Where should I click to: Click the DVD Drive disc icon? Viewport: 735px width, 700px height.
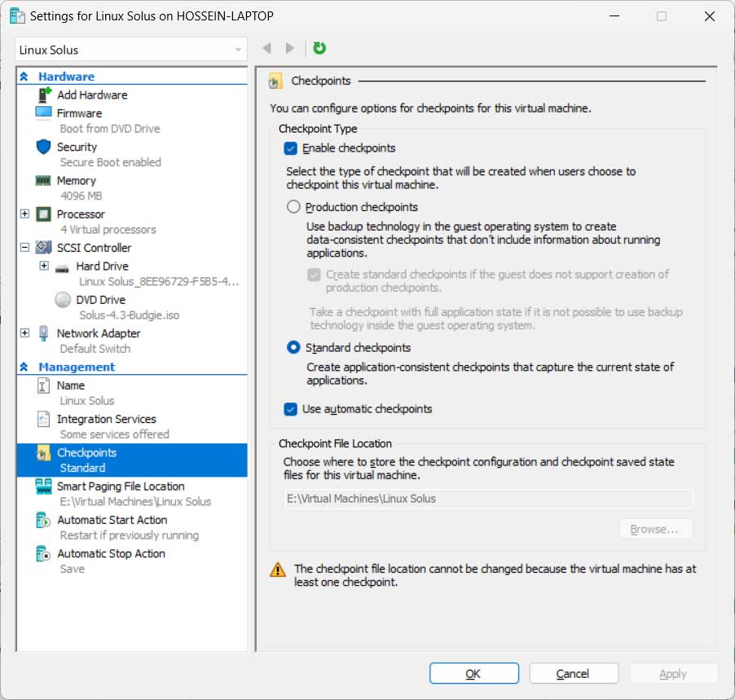[63, 300]
